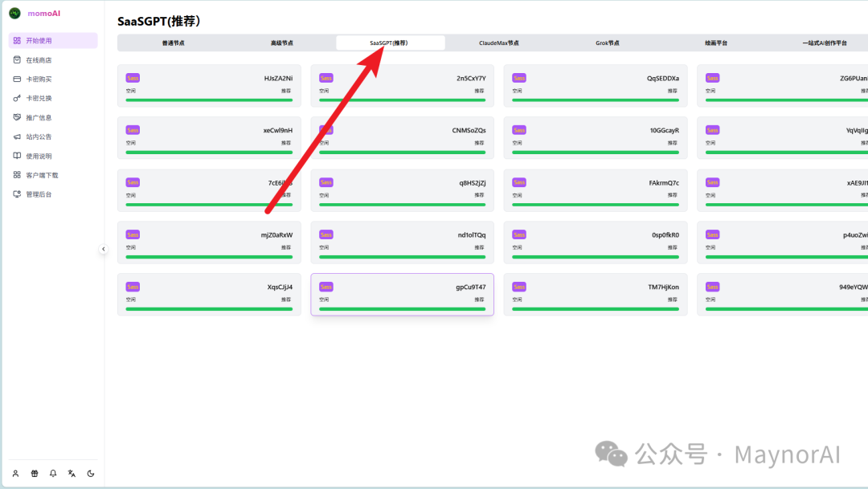Click the Sass badge on mjZ0aRxW card

pos(133,234)
